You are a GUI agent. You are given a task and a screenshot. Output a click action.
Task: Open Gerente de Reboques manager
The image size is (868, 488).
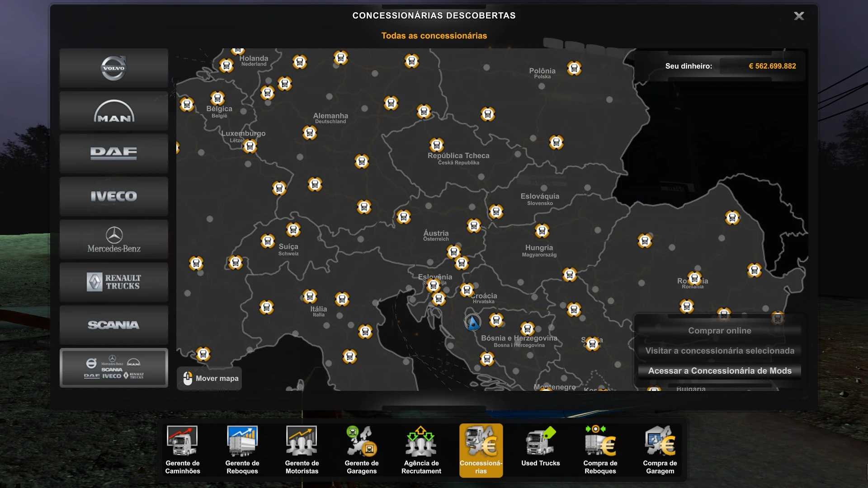242,450
